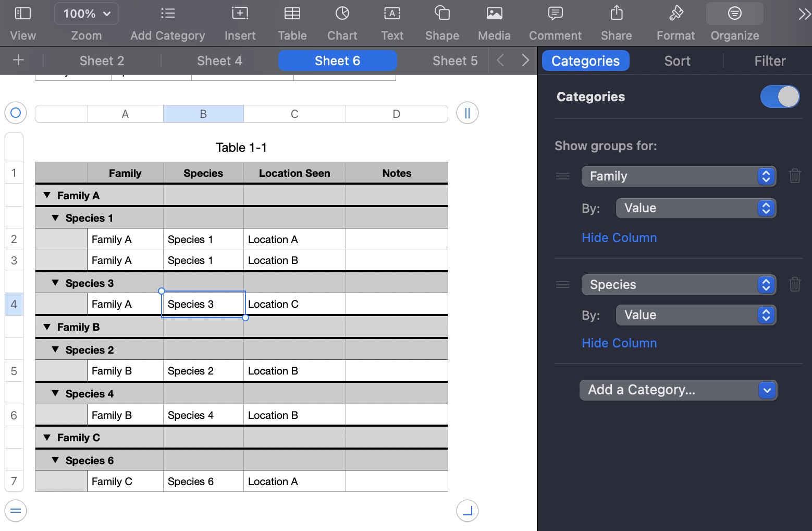812x531 pixels.
Task: Turn off the Categories switch
Action: point(780,97)
